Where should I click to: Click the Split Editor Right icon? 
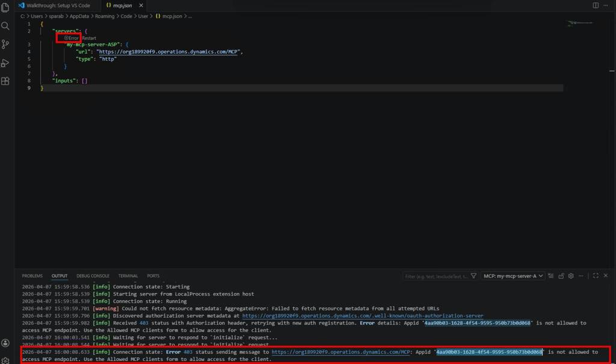tap(596, 5)
